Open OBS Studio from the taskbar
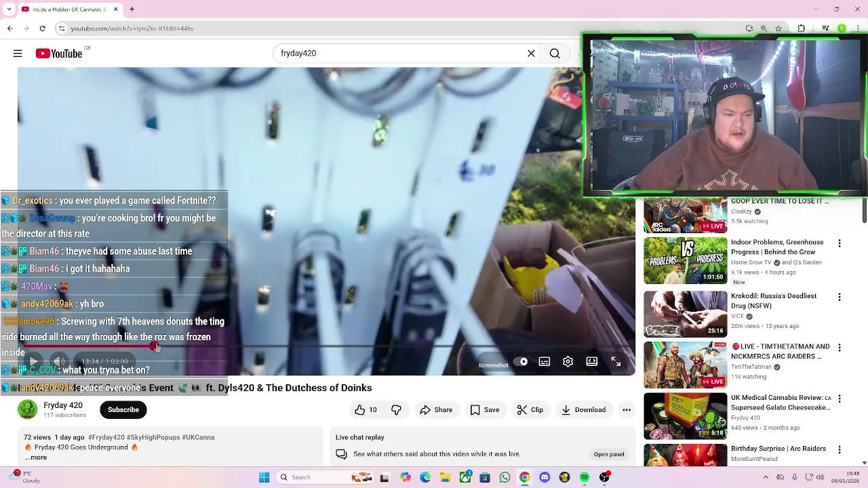This screenshot has height=488, width=868. click(x=604, y=478)
